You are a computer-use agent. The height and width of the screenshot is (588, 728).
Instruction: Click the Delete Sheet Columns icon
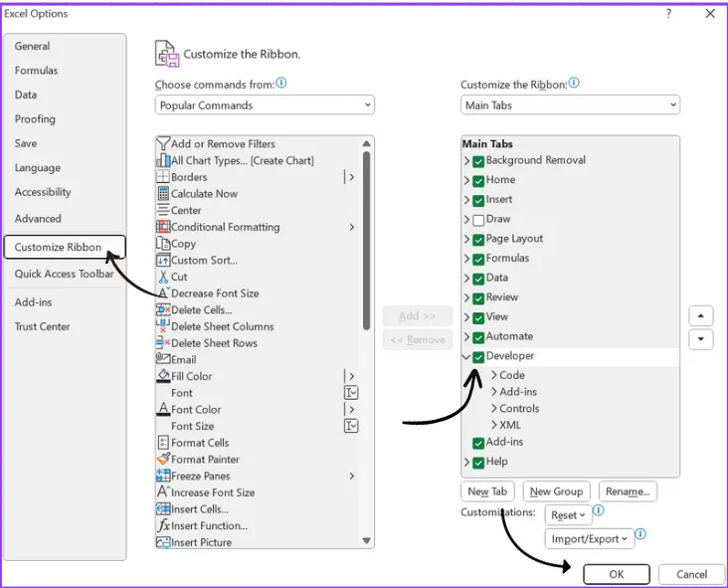point(163,326)
